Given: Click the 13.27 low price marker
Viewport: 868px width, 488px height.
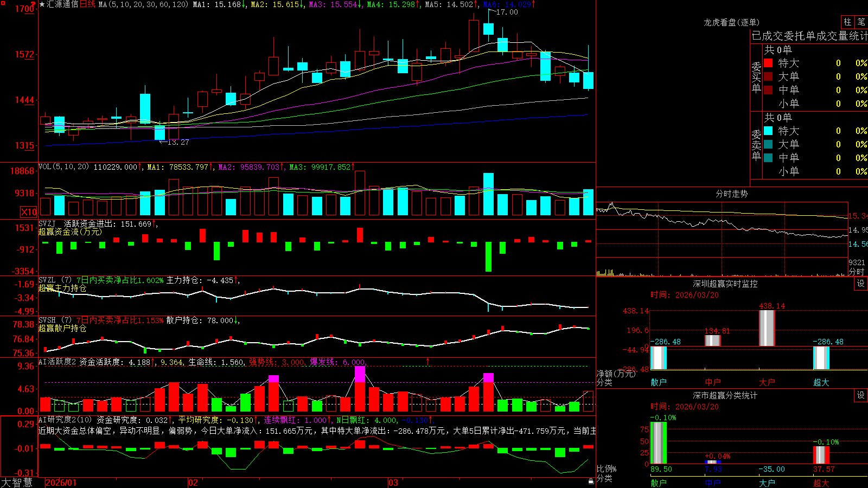Looking at the screenshot, I should pos(178,142).
